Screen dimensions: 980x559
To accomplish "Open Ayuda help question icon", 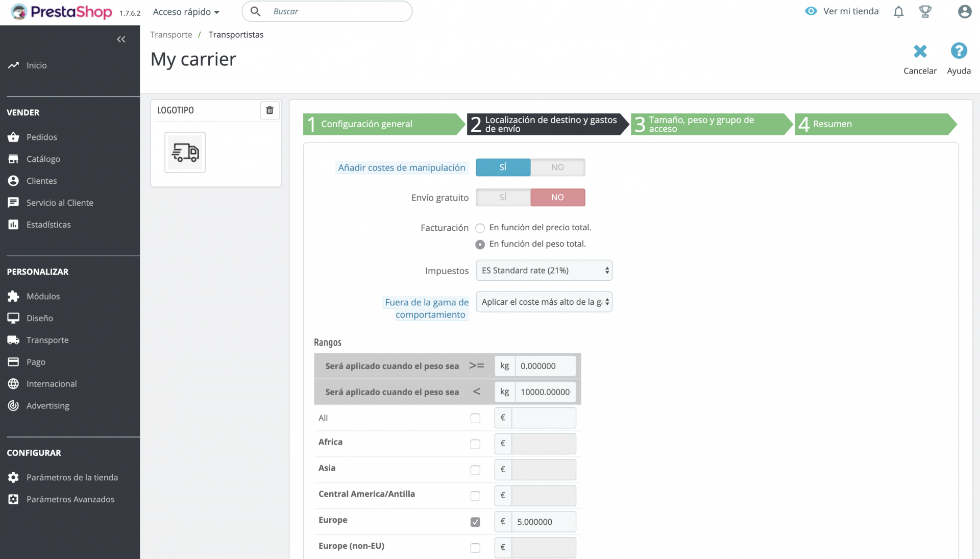I will [x=959, y=51].
